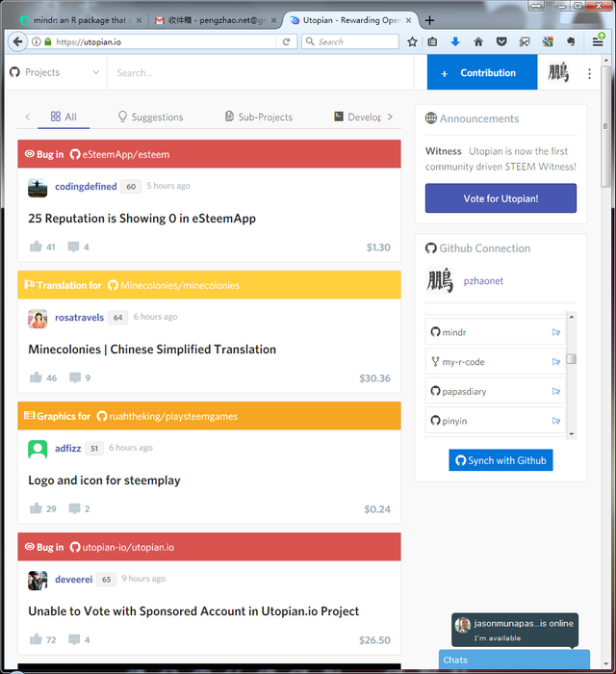616x674 pixels.
Task: Click the Pocket save icon
Action: [x=501, y=41]
